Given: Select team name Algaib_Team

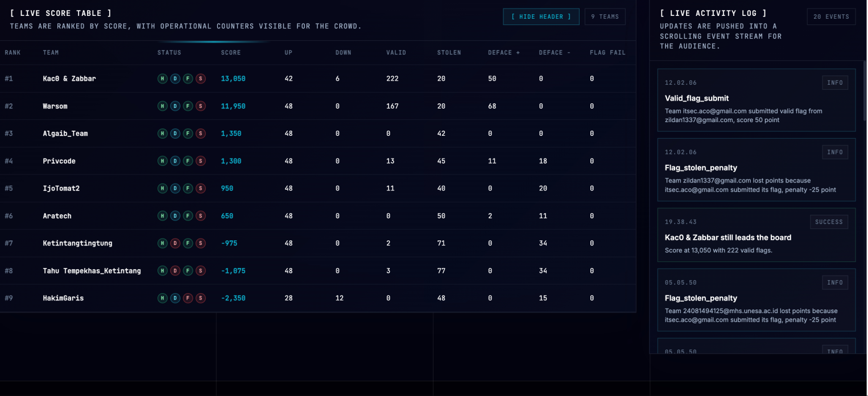Looking at the screenshot, I should pyautogui.click(x=65, y=134).
